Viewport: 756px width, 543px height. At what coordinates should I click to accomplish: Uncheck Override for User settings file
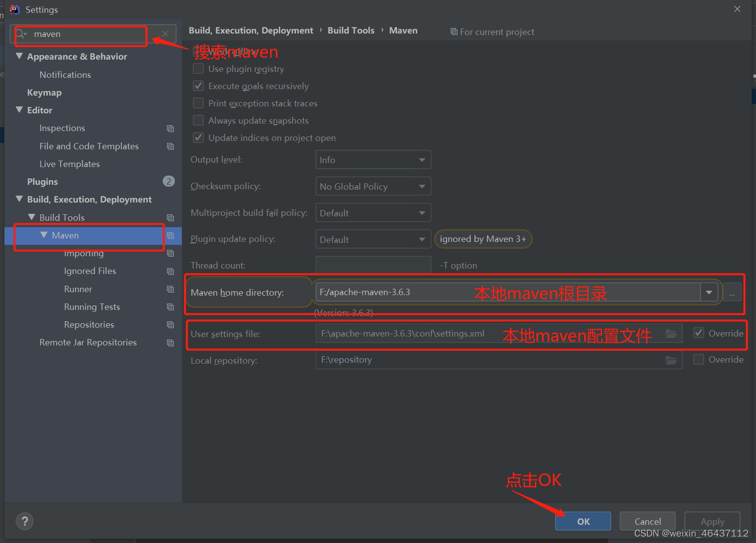coord(698,333)
